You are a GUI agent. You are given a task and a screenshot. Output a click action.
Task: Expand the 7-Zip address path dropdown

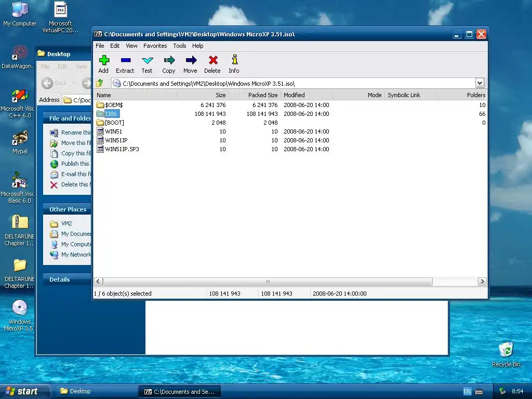[480, 83]
